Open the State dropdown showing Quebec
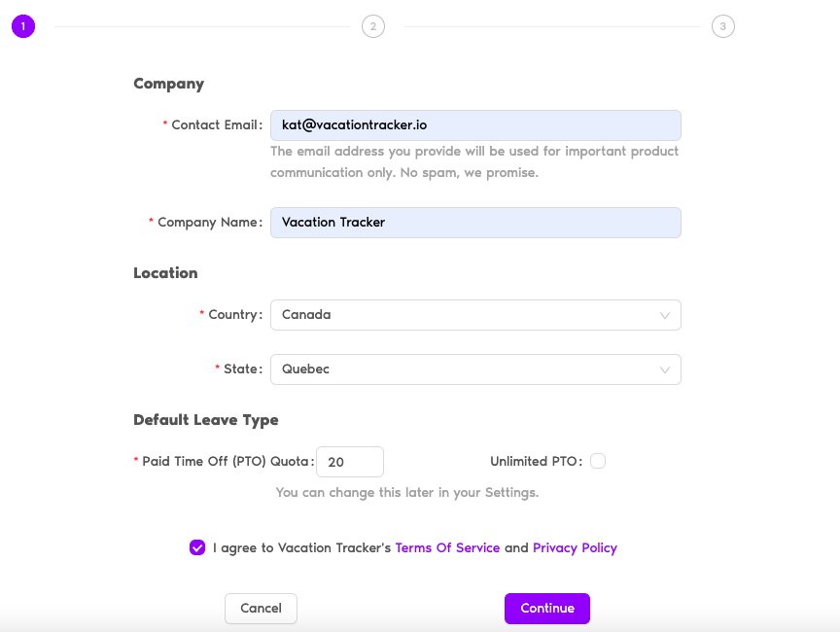The image size is (840, 632). pyautogui.click(x=475, y=369)
